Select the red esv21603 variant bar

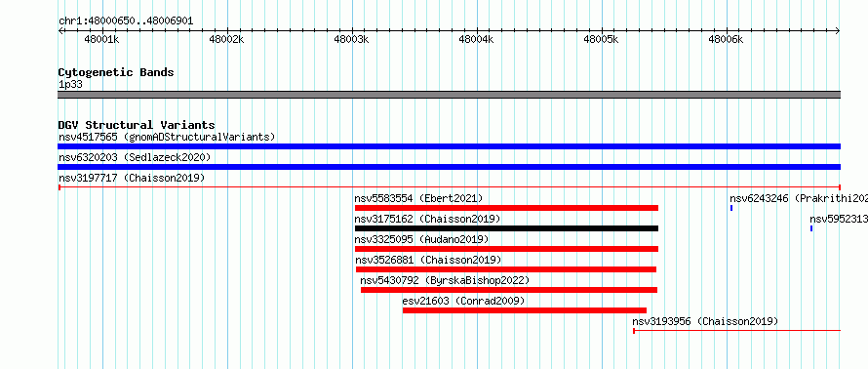(525, 310)
